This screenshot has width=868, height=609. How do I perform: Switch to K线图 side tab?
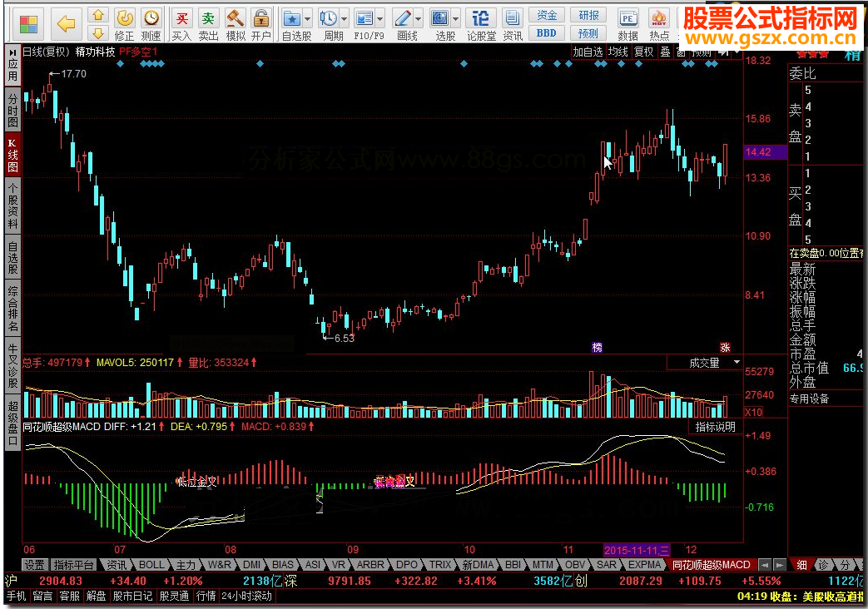(x=12, y=155)
